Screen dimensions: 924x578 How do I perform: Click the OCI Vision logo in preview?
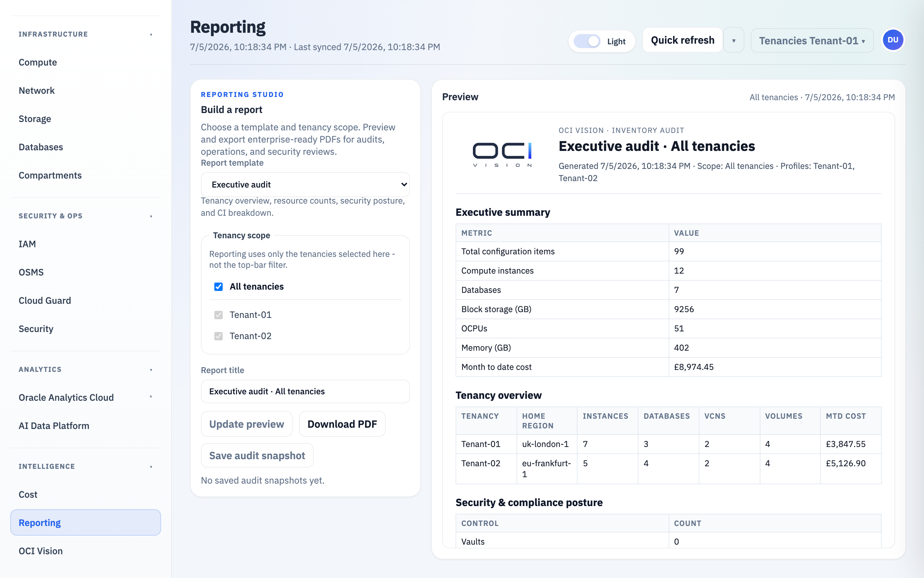tap(502, 154)
